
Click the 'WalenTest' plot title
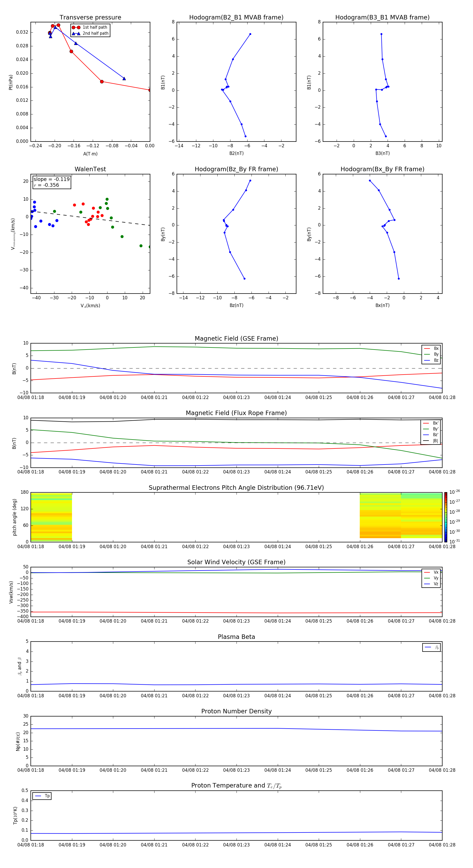point(90,169)
